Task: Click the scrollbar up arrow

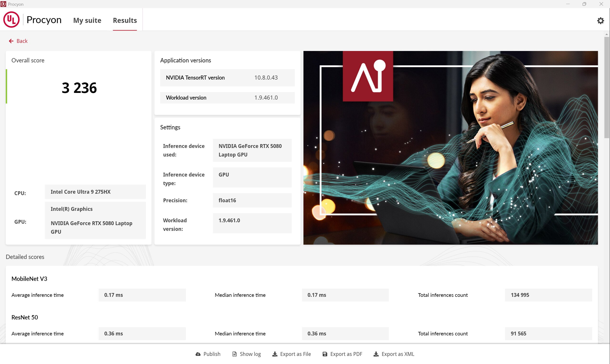Action: [607, 34]
